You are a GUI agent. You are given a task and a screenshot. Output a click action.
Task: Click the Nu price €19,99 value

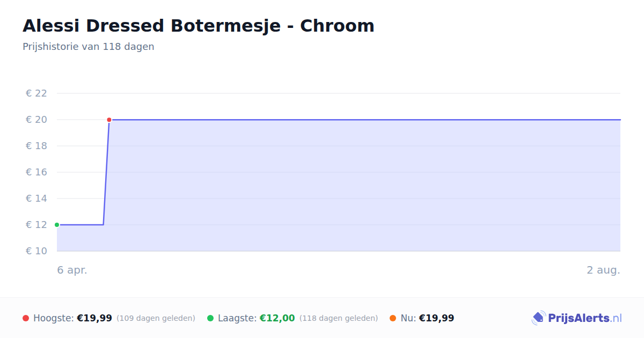(x=436, y=318)
